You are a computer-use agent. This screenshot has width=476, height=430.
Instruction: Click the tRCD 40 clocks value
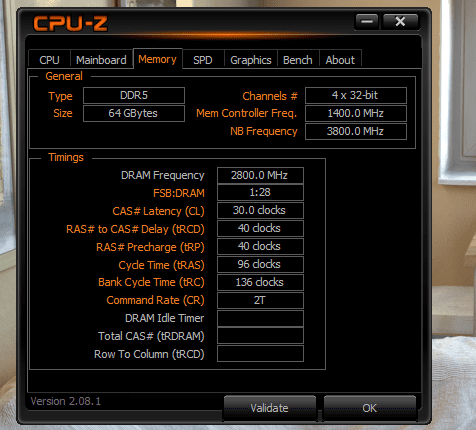(x=260, y=229)
